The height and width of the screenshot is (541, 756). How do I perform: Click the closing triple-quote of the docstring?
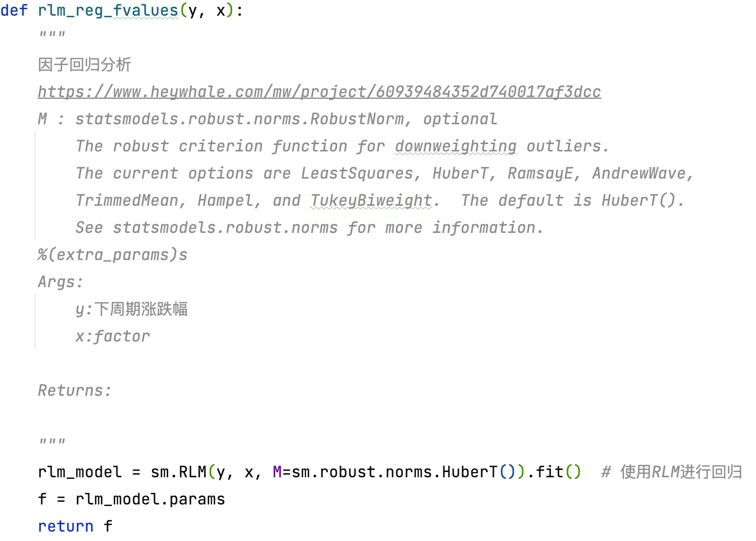coord(52,443)
